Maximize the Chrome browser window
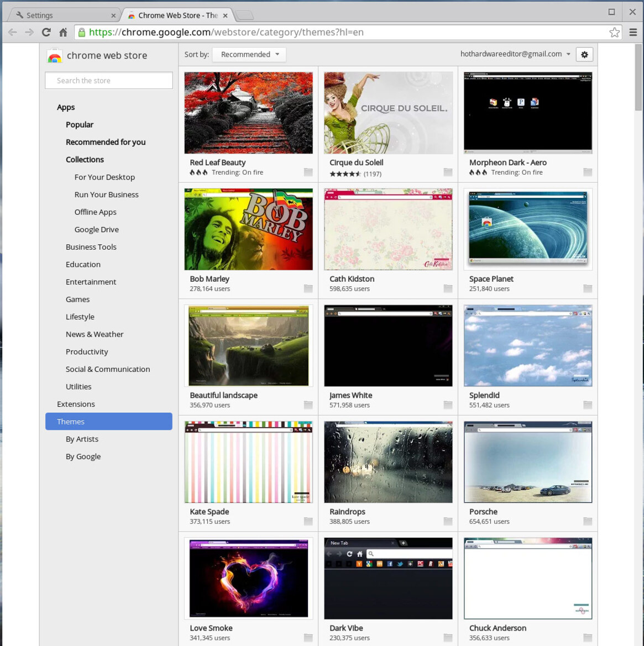This screenshot has height=646, width=644. (611, 12)
